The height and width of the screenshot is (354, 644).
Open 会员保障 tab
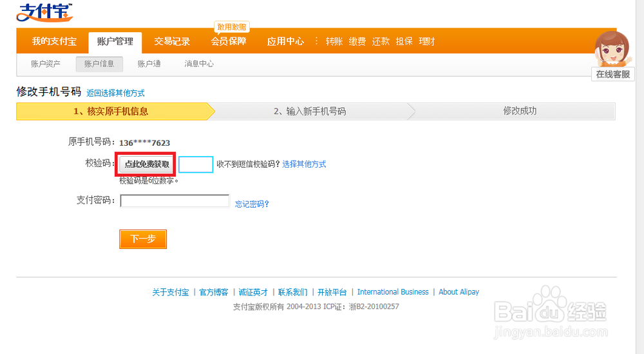click(x=229, y=41)
